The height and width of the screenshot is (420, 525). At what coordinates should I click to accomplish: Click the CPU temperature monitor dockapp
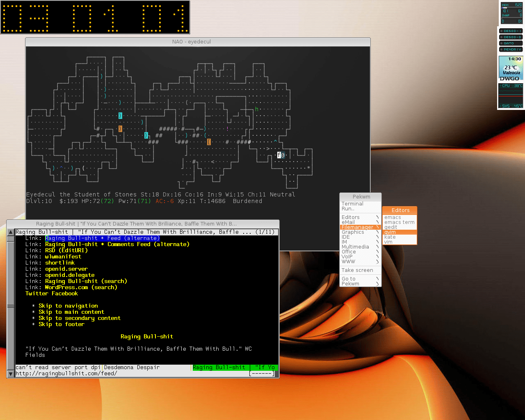pos(511,96)
